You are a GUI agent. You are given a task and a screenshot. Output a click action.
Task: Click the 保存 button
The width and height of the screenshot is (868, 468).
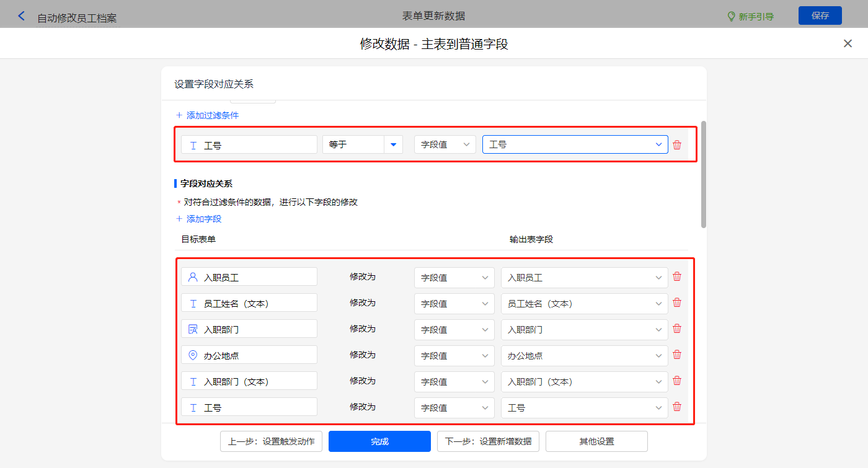click(820, 15)
